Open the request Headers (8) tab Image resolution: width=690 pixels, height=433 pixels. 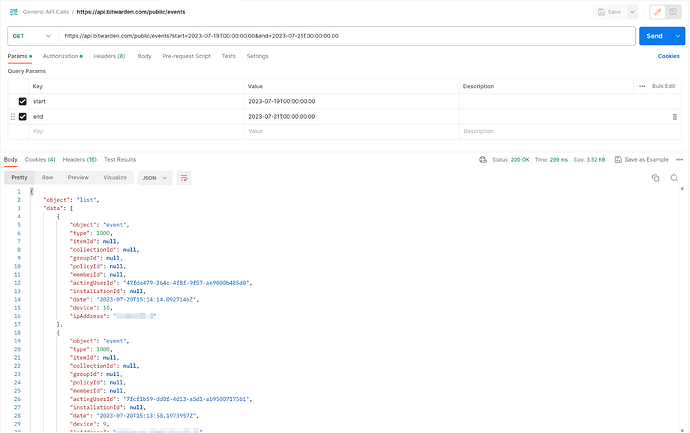(x=109, y=56)
